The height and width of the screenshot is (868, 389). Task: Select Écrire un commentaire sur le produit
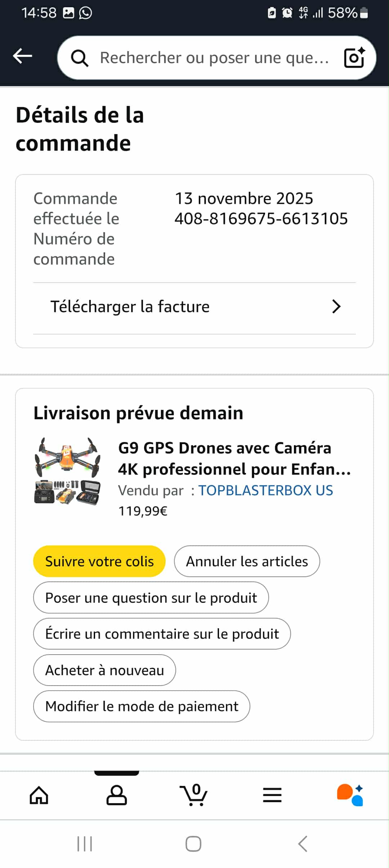[x=162, y=634]
